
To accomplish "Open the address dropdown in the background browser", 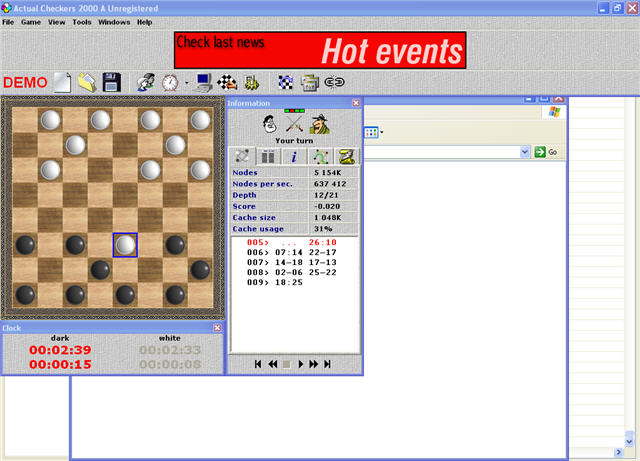I will 524,152.
